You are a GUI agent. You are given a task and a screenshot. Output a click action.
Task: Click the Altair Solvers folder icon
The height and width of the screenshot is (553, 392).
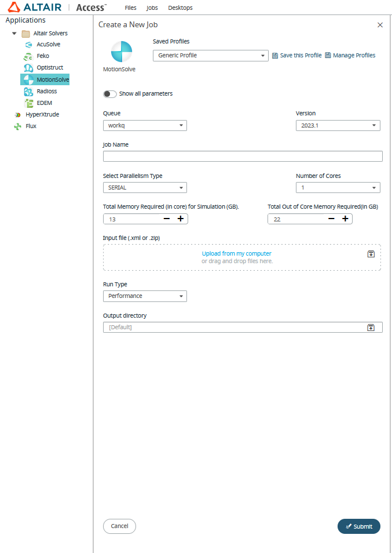tap(25, 34)
